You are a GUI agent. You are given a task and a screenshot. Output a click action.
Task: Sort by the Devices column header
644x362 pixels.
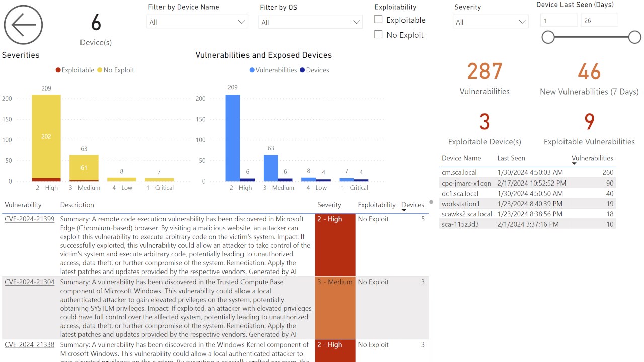tap(413, 205)
